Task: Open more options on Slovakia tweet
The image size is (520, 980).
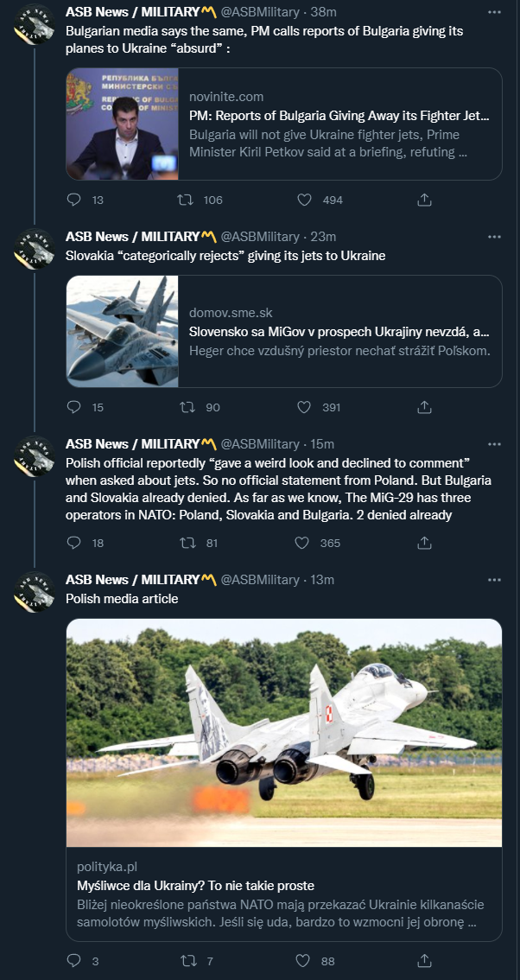Action: pyautogui.click(x=493, y=237)
